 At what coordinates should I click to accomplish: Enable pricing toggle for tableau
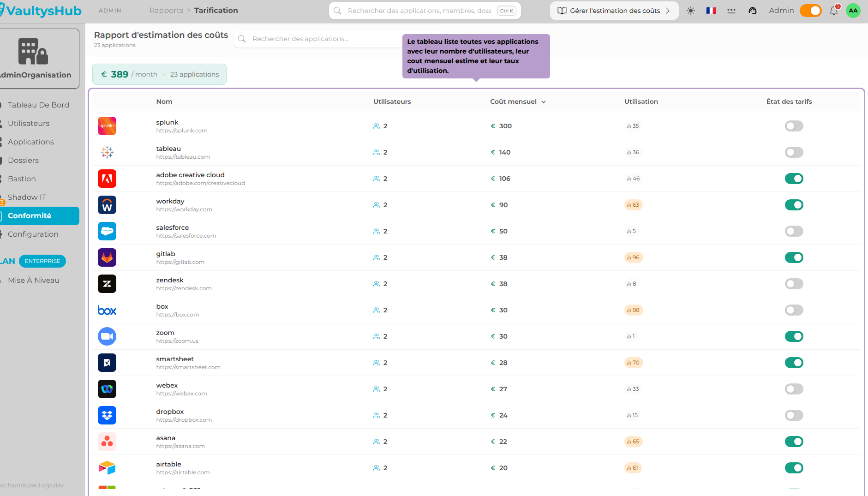[794, 152]
